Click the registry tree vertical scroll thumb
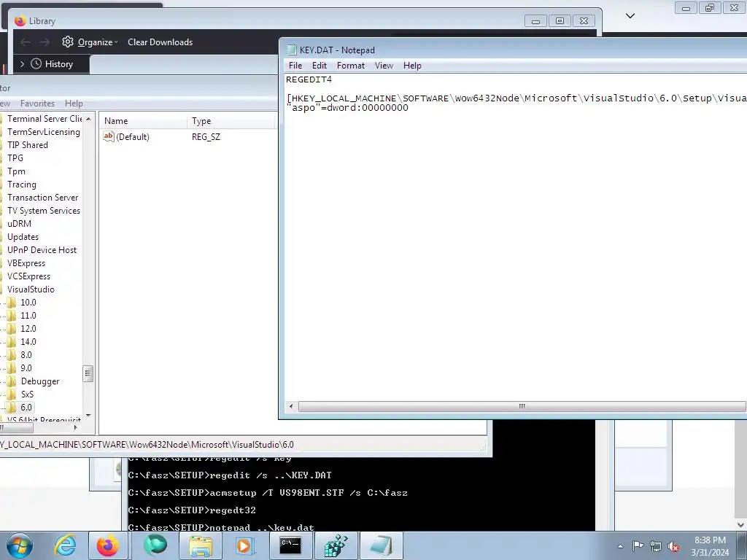Image resolution: width=747 pixels, height=560 pixels. click(x=88, y=373)
